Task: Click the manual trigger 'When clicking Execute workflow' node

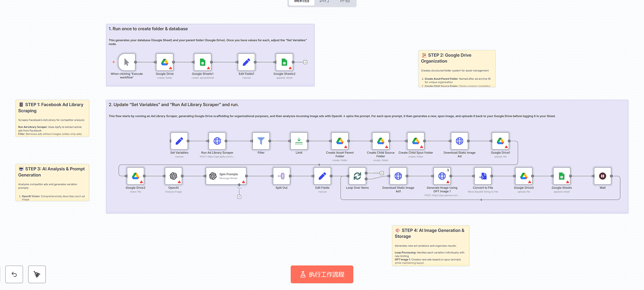Action: point(127,62)
